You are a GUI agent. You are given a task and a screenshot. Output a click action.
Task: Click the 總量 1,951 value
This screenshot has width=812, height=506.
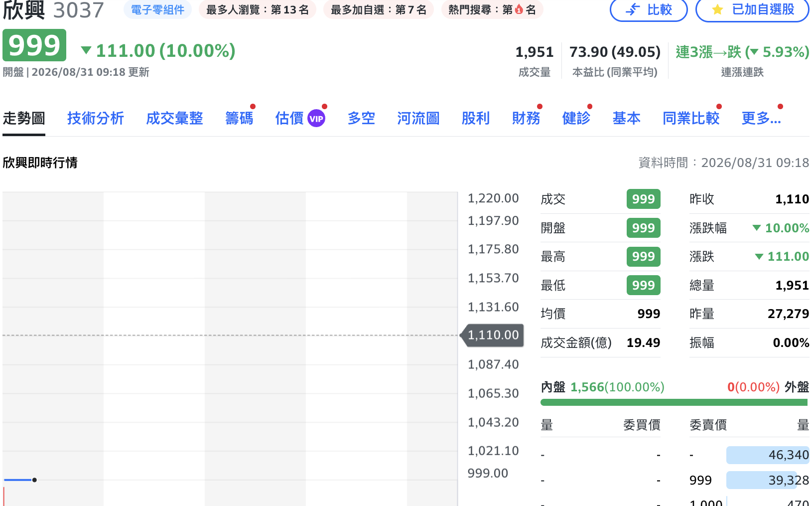(x=792, y=285)
